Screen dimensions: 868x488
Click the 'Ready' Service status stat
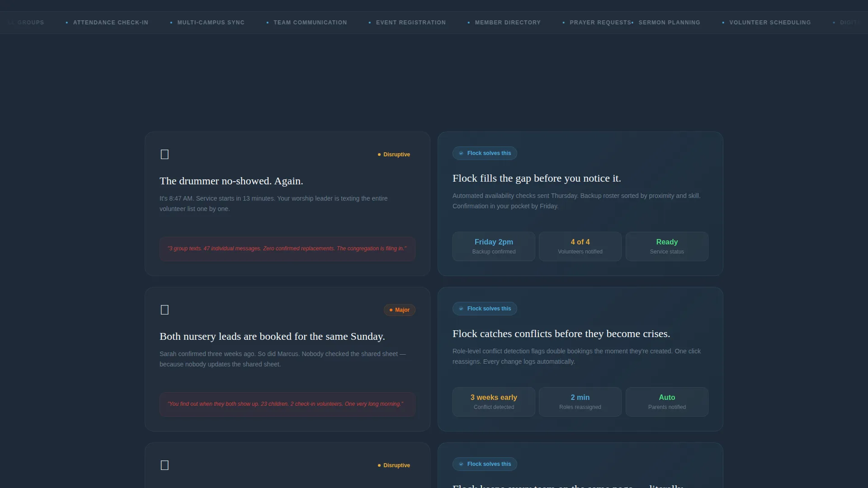(x=667, y=246)
